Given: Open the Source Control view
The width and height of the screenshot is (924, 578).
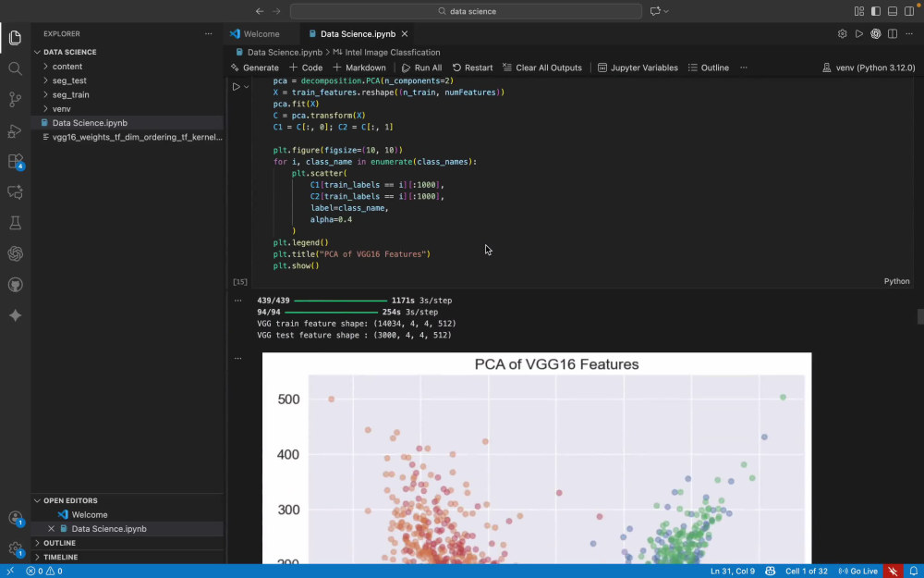Looking at the screenshot, I should pyautogui.click(x=16, y=100).
